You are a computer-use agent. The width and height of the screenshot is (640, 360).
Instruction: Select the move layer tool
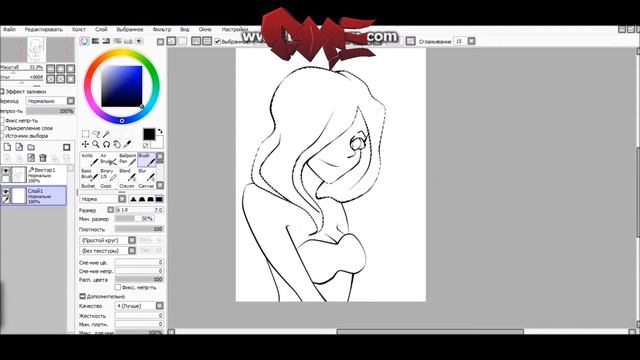coord(85,144)
